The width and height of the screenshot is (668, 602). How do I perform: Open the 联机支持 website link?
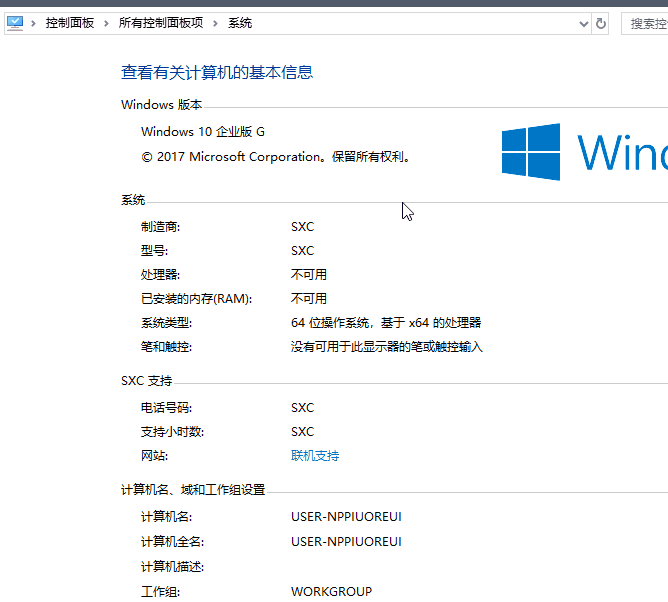(315, 456)
